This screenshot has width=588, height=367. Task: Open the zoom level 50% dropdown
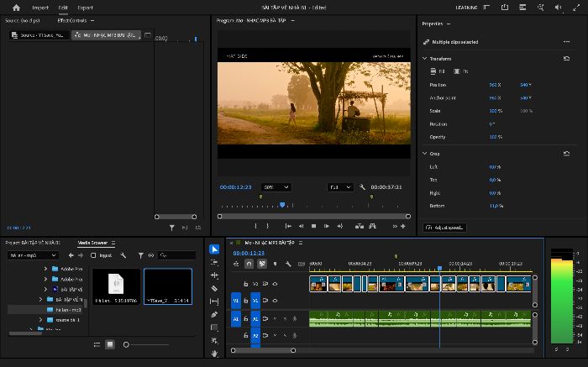(276, 187)
